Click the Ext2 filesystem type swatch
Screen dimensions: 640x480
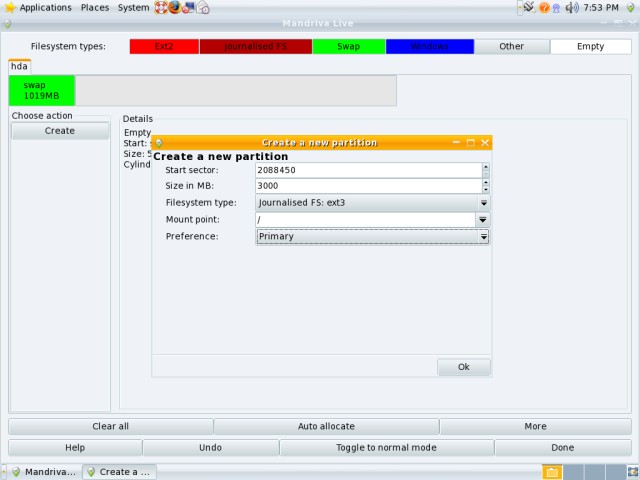[x=164, y=47]
